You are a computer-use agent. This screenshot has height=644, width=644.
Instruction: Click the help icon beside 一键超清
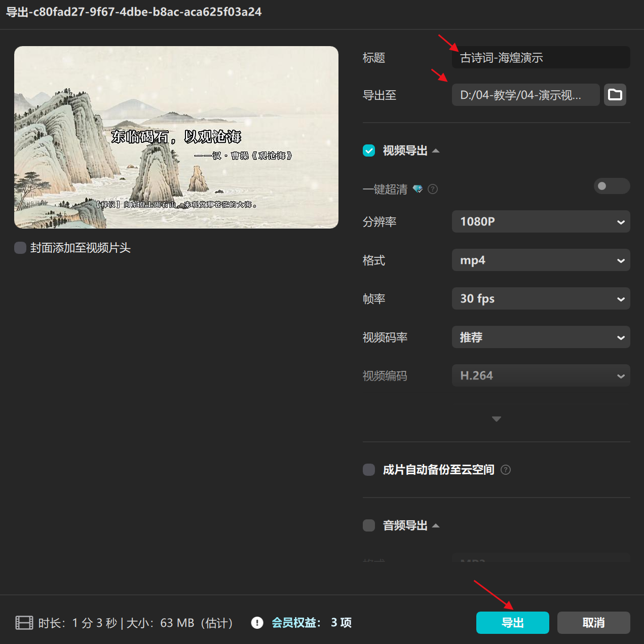(433, 189)
